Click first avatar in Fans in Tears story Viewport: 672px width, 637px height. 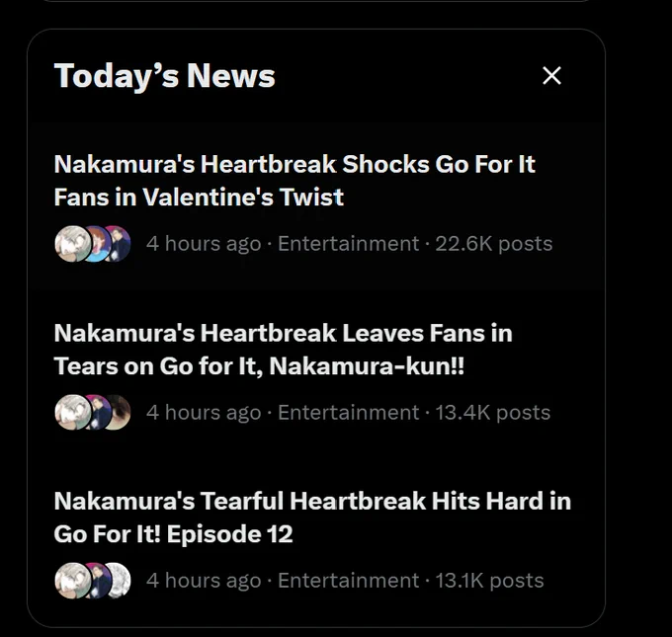(72, 412)
